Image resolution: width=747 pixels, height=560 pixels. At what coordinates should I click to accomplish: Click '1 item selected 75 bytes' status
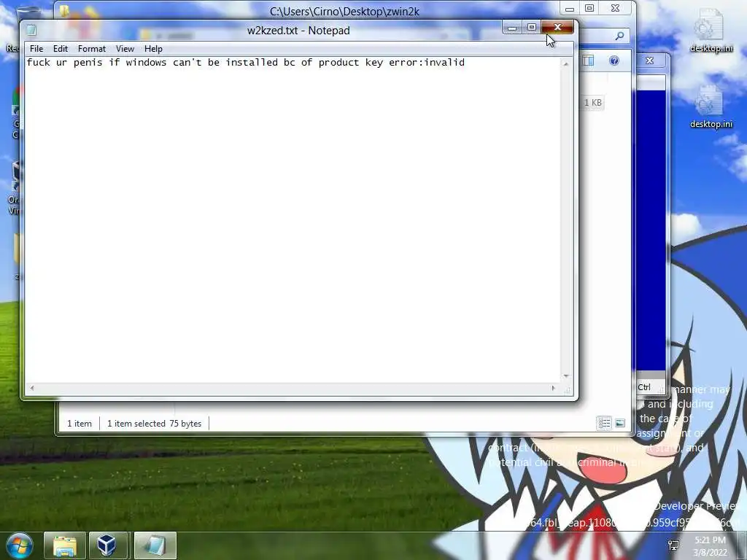point(155,424)
